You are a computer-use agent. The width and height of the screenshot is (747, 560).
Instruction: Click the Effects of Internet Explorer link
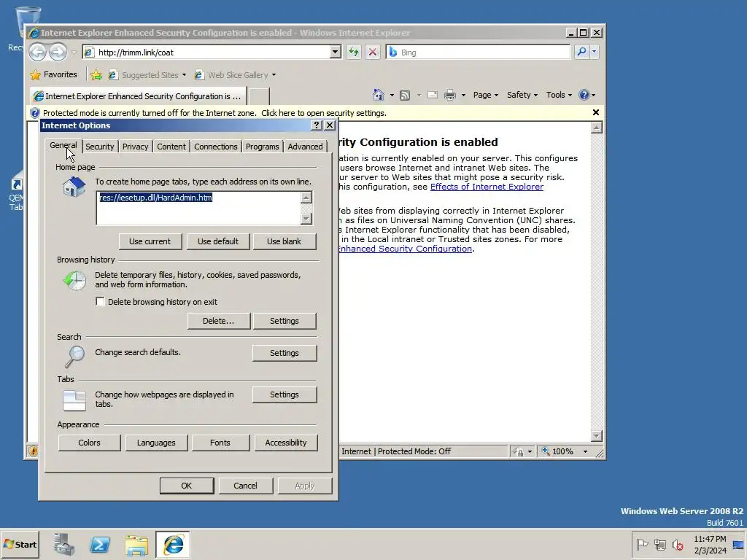[x=487, y=187]
